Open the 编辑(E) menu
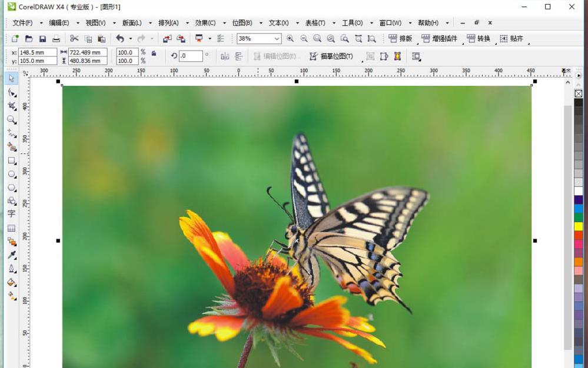 pos(59,23)
